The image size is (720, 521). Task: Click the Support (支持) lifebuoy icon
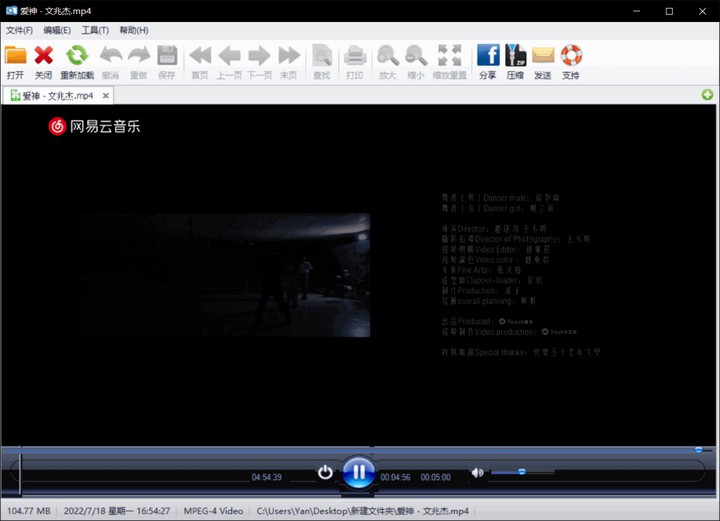[x=571, y=55]
